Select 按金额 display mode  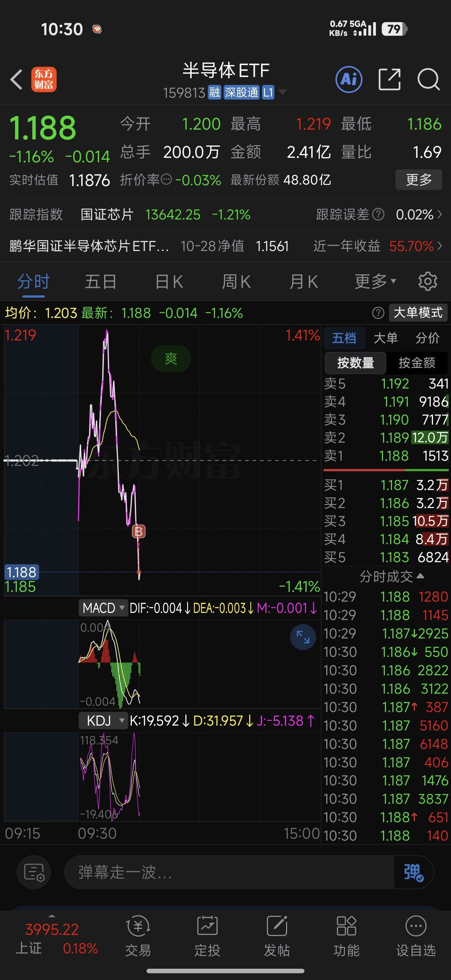417,363
